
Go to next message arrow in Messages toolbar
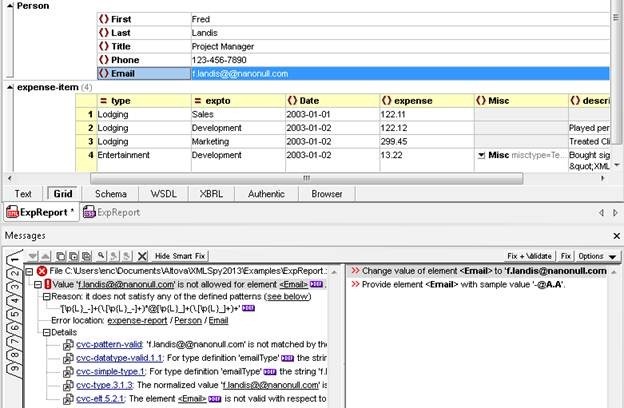(x=33, y=256)
